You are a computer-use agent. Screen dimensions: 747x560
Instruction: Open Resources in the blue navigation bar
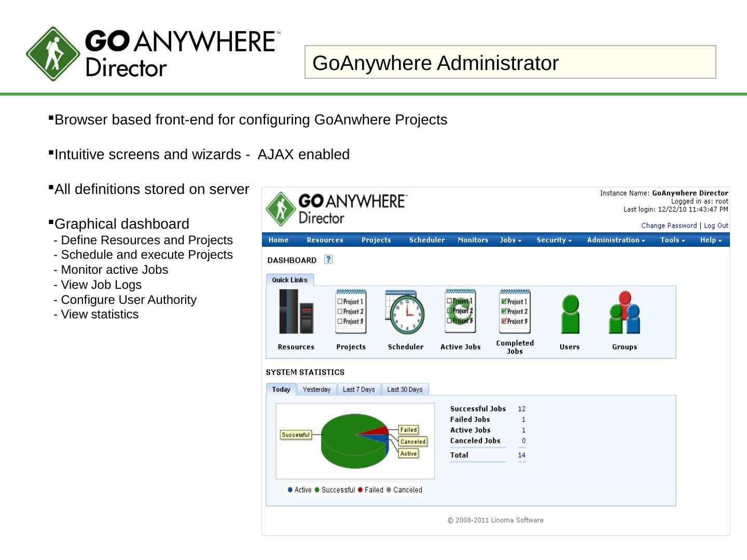click(325, 240)
